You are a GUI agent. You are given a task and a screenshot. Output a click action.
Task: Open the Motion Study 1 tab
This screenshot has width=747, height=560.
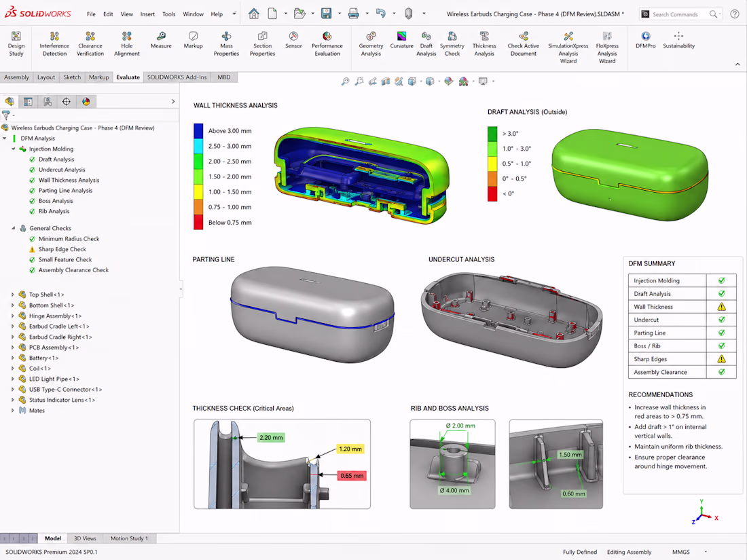pyautogui.click(x=129, y=538)
